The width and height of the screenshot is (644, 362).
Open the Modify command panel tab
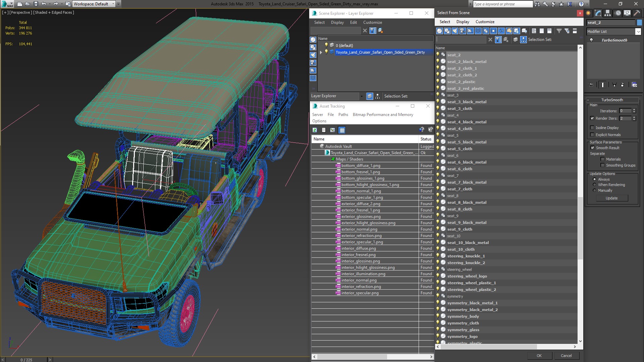pos(598,13)
